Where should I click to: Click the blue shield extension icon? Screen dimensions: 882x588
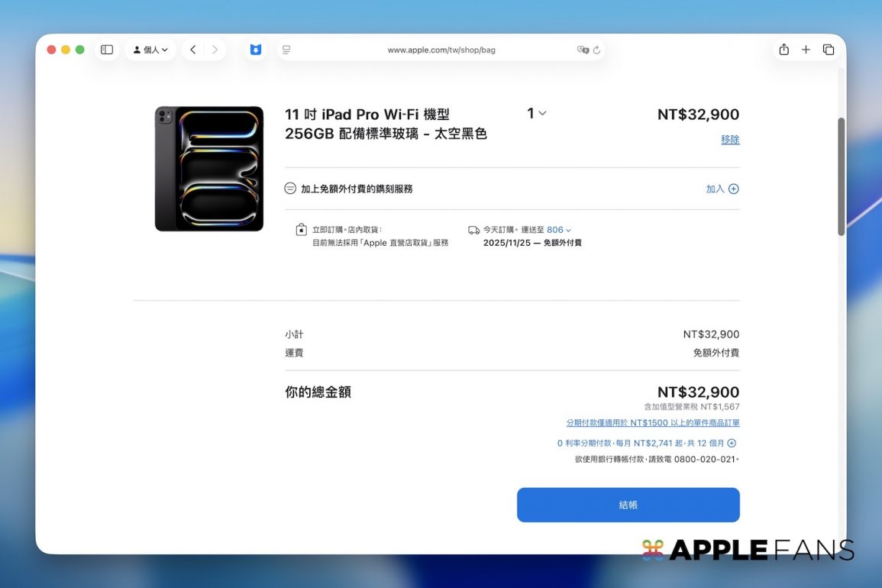[256, 50]
